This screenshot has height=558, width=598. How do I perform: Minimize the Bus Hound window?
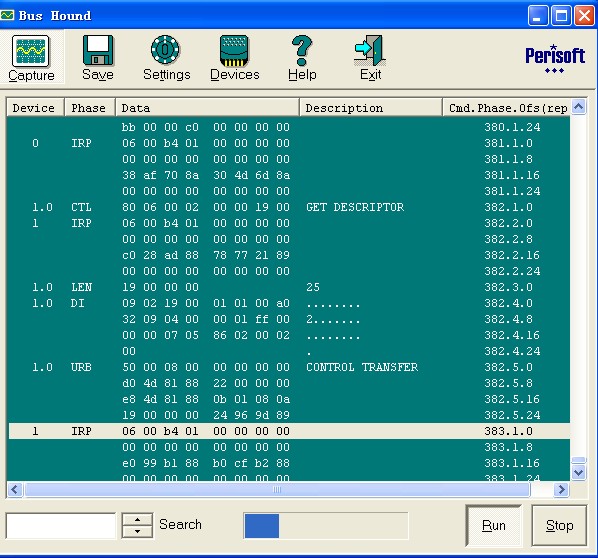click(x=538, y=16)
